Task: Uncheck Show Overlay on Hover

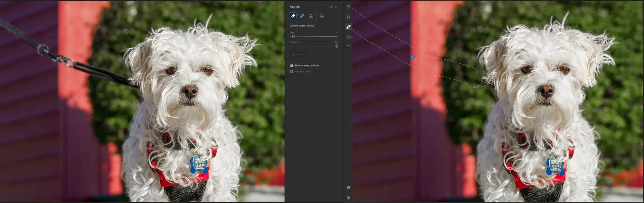Action: coord(292,65)
